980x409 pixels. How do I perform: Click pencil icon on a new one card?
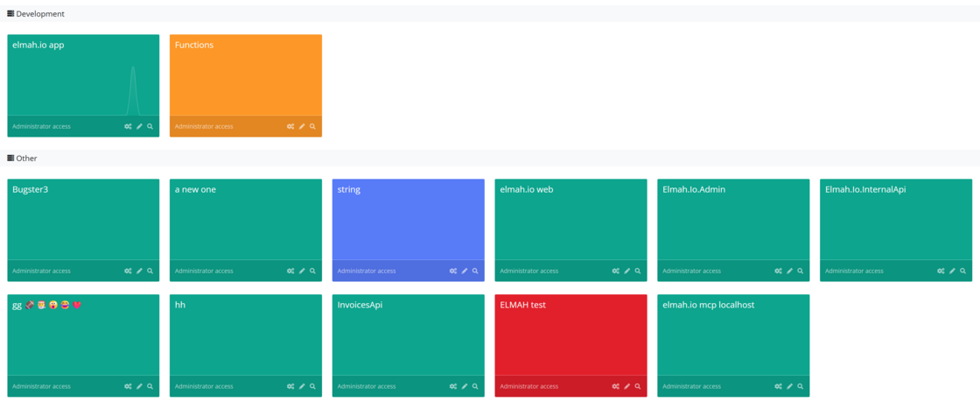click(302, 271)
